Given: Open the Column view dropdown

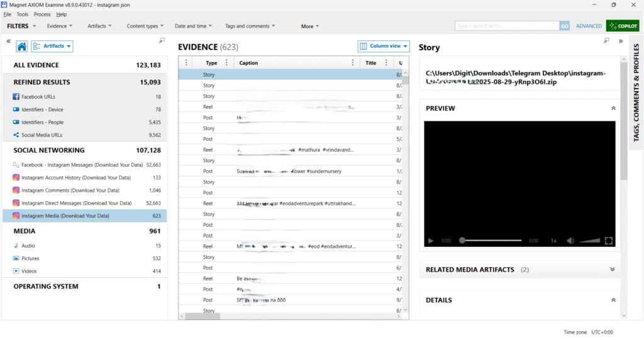Looking at the screenshot, I should 384,47.
